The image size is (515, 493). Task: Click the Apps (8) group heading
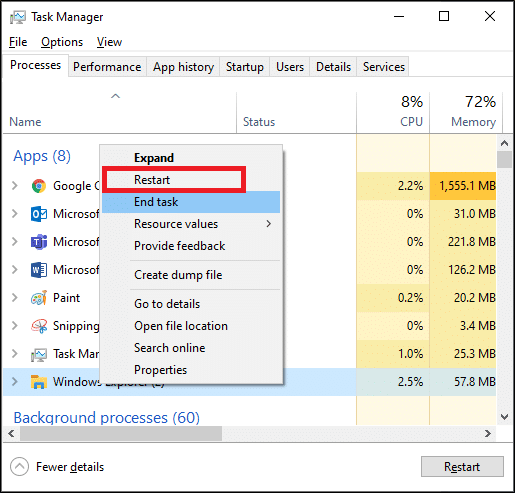click(42, 156)
